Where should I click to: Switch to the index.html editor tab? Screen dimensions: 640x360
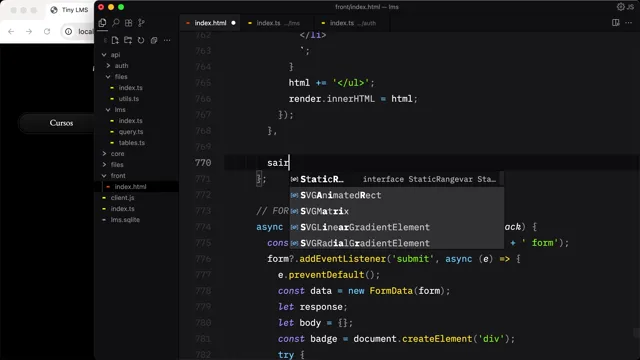pos(210,23)
